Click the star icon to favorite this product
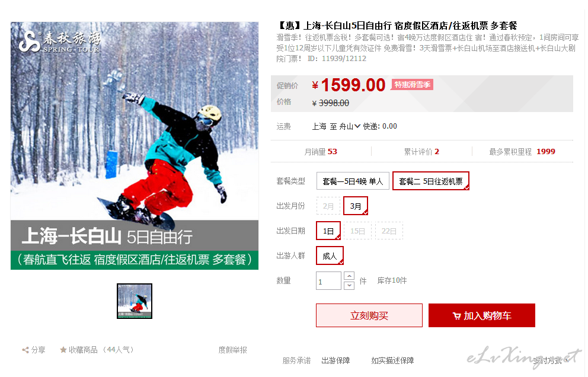This screenshot has height=377, width=588. 63,350
